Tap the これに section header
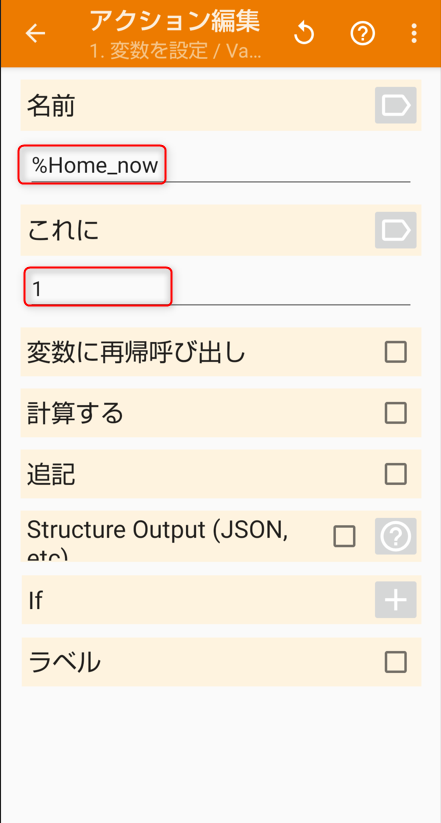Image resolution: width=441 pixels, height=823 pixels. pos(63,230)
